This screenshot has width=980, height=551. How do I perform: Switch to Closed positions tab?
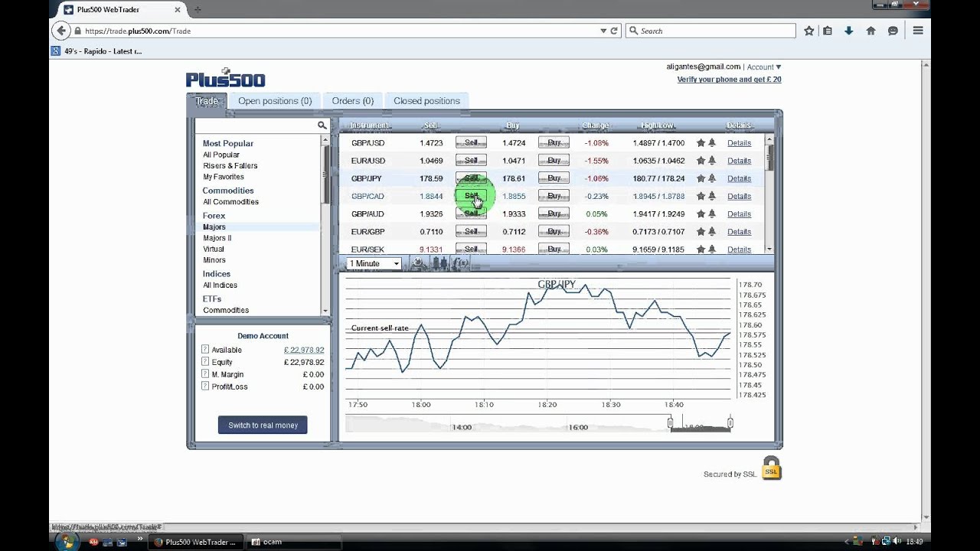coord(426,101)
